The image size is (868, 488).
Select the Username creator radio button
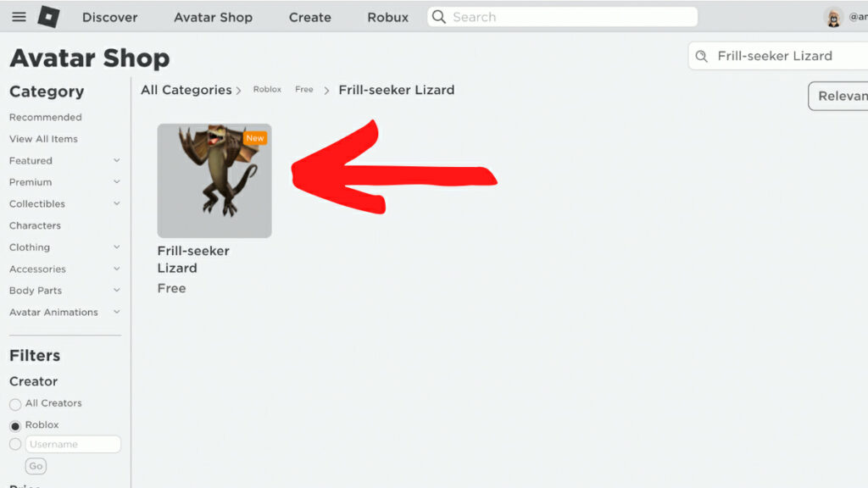(x=15, y=444)
